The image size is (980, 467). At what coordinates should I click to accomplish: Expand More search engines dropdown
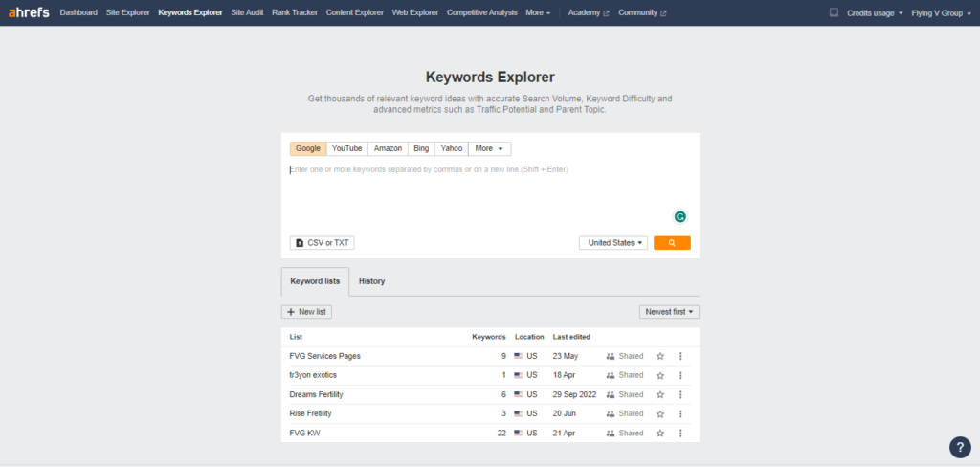[x=489, y=148]
